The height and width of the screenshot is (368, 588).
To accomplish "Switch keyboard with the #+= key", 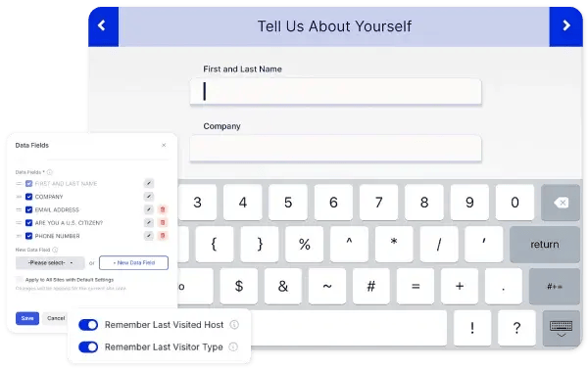I will point(555,287).
